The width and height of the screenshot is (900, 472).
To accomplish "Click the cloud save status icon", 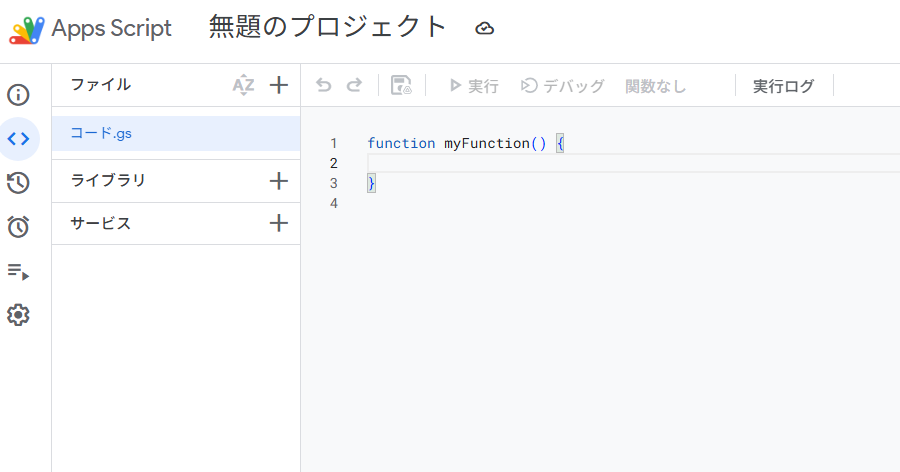I will (484, 29).
